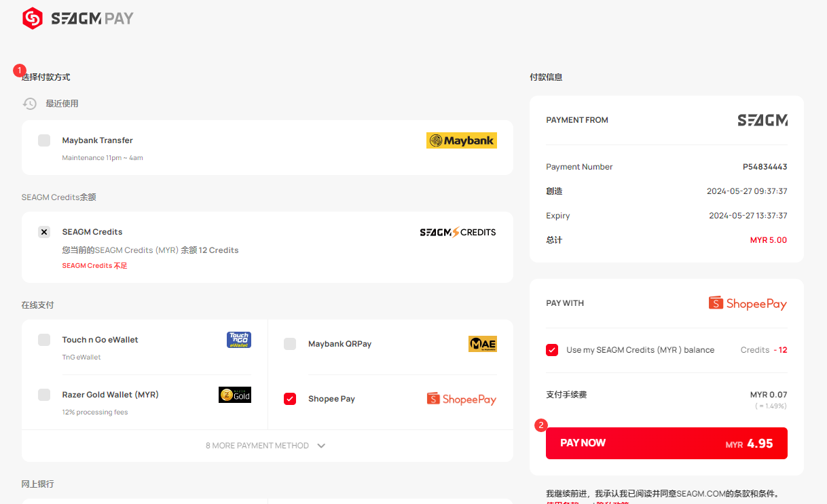827x504 pixels.
Task: Click the Touch n Go eWallet logo
Action: coord(239,340)
